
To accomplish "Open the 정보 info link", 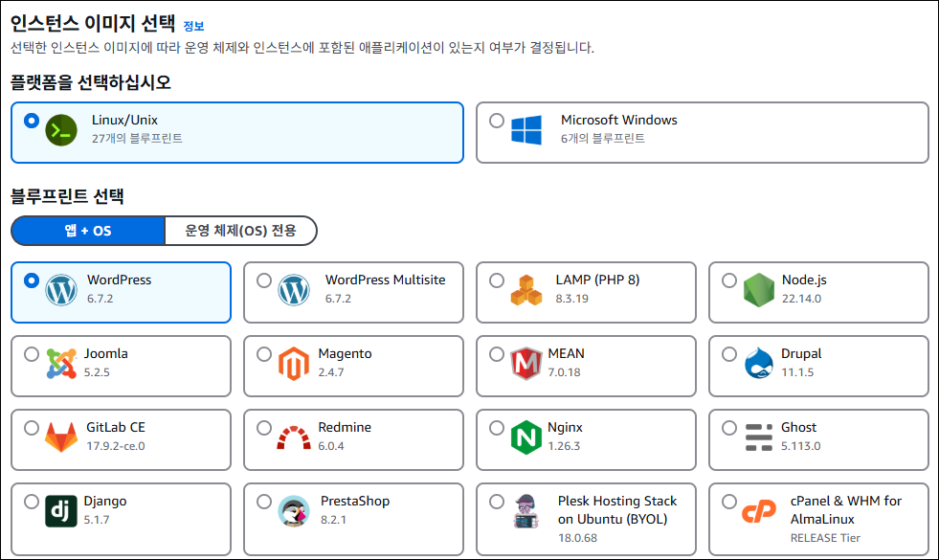I will (x=193, y=26).
